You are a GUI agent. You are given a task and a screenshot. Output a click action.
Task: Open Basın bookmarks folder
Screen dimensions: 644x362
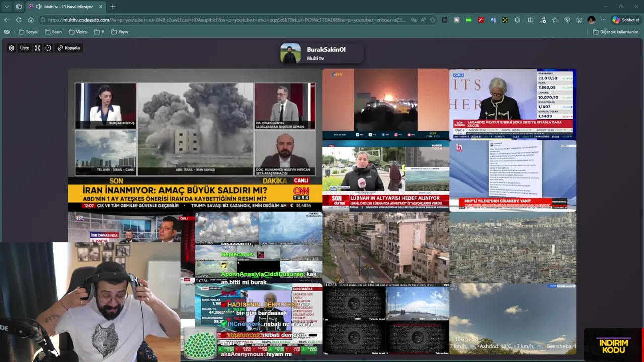point(53,32)
